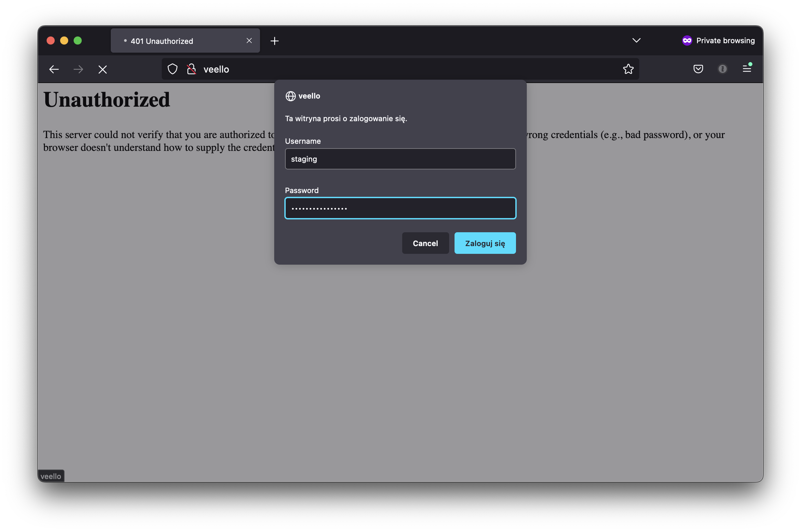Image resolution: width=801 pixels, height=532 pixels.
Task: Close the 401 Unauthorized tab
Action: [249, 41]
